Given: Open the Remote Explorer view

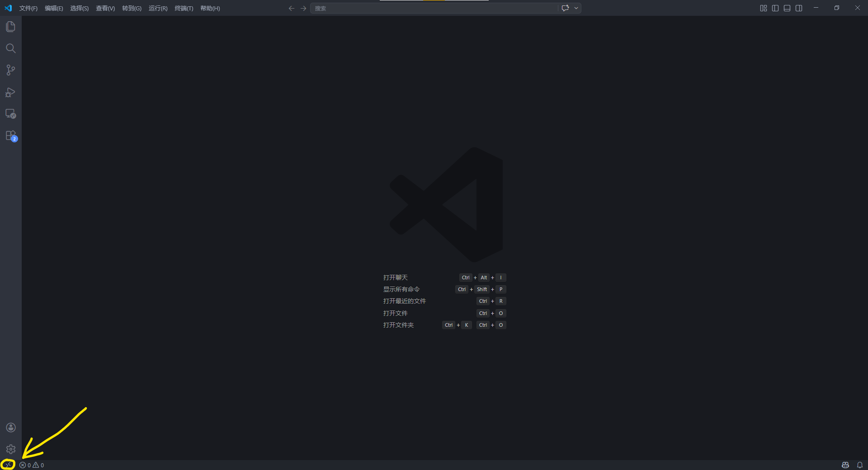Looking at the screenshot, I should coord(10,114).
